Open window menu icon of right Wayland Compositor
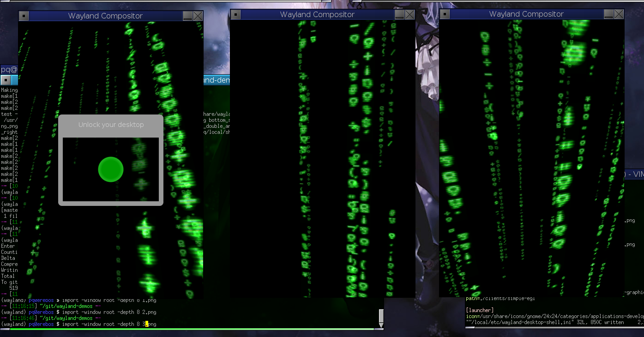The height and width of the screenshot is (337, 644). point(445,14)
